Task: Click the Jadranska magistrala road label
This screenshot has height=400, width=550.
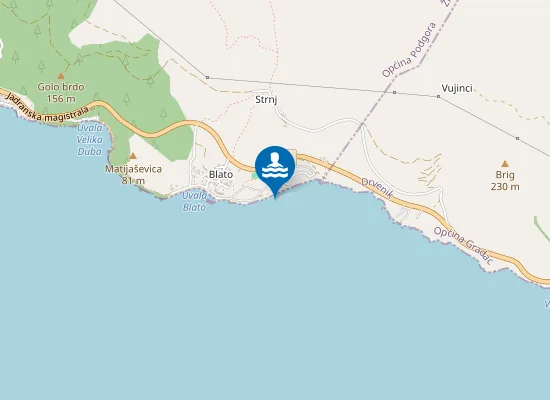Action: 47,108
